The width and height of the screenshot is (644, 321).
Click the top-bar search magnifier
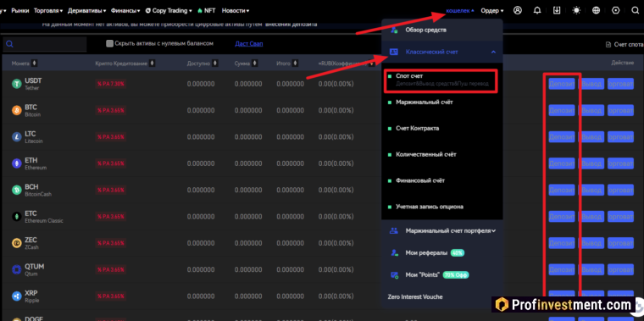[636, 11]
